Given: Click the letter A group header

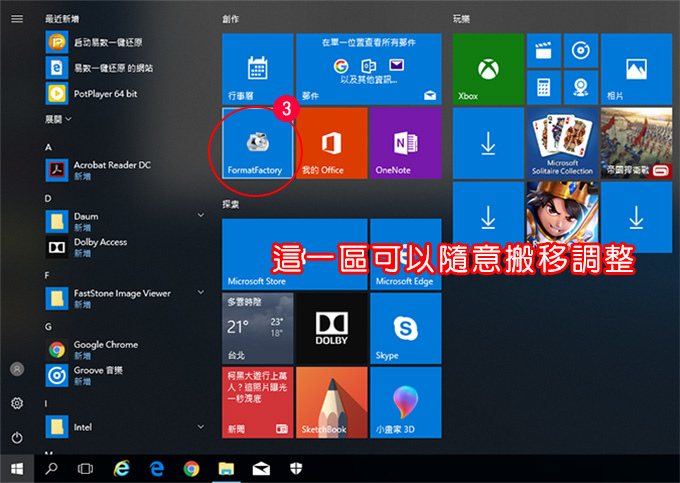Looking at the screenshot, I should [x=48, y=147].
